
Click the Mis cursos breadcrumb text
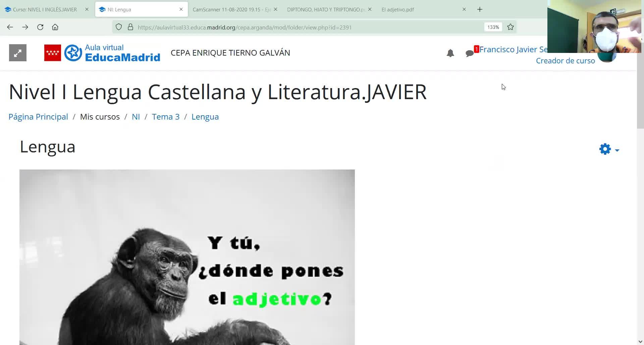point(100,117)
